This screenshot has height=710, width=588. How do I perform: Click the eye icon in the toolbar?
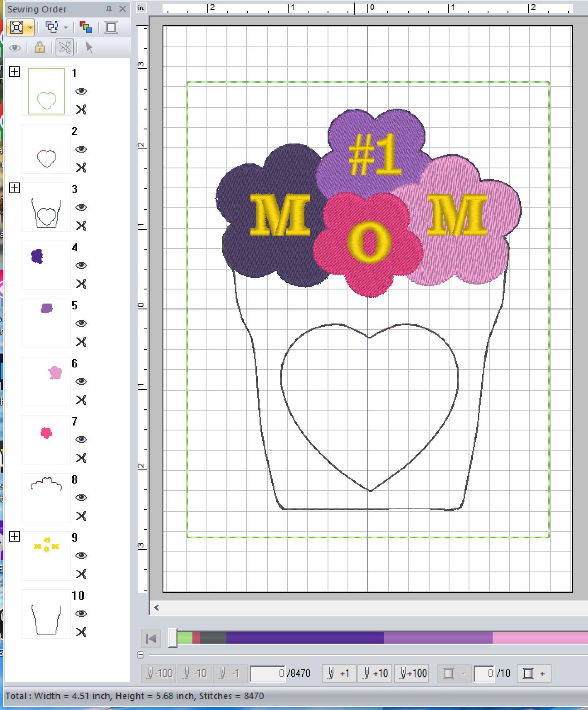pos(15,47)
